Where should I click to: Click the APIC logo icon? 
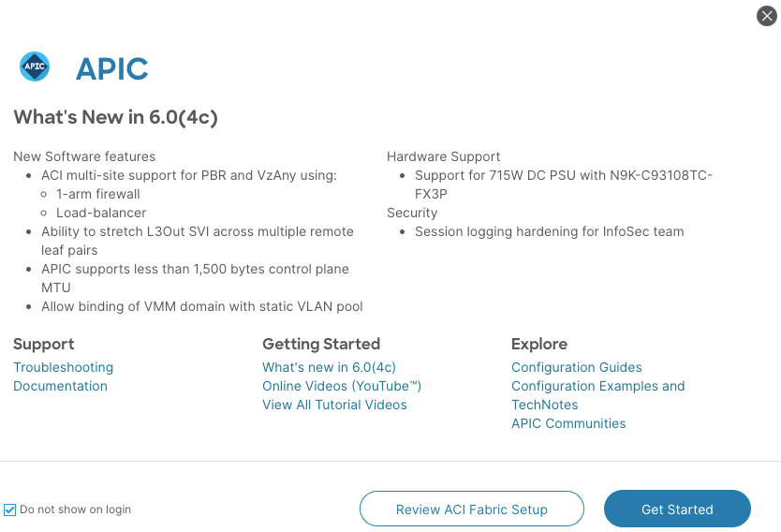tap(35, 66)
